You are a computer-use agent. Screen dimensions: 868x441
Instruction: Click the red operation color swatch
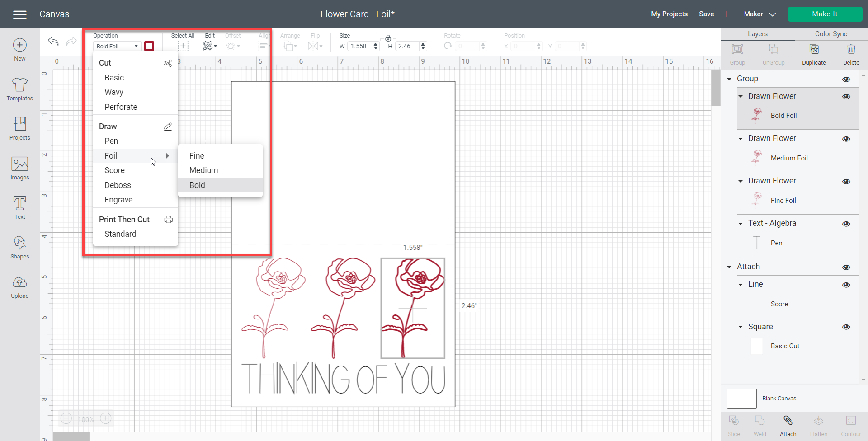click(x=149, y=46)
